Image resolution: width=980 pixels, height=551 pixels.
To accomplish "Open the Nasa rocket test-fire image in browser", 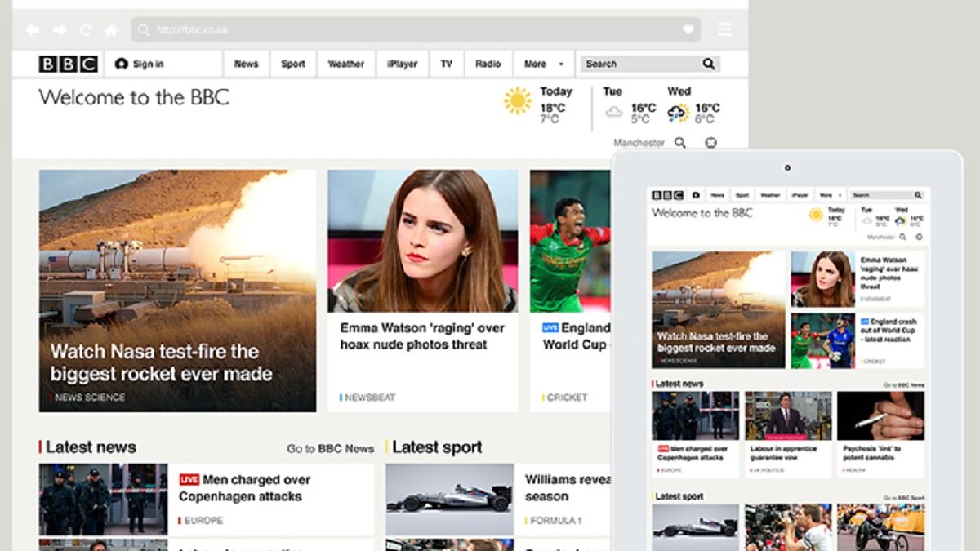I will pos(177,291).
